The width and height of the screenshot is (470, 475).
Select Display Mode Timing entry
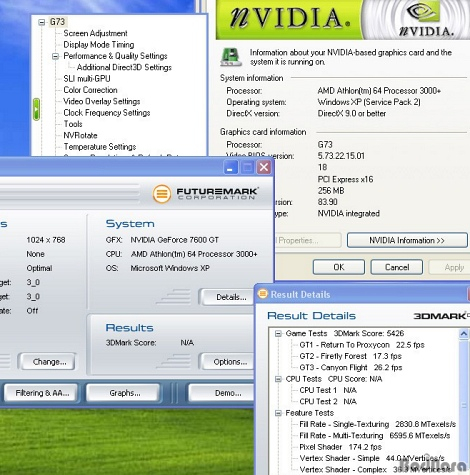click(x=99, y=45)
